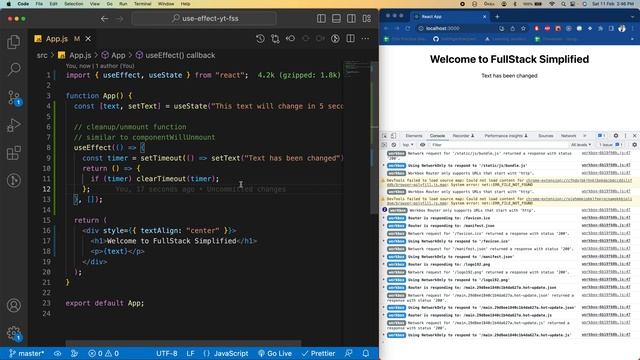Open the Customize Layout icon

pos(367,18)
